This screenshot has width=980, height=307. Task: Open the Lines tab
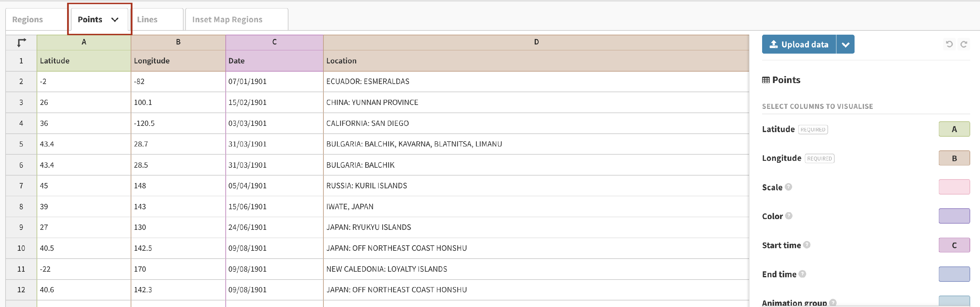click(147, 19)
